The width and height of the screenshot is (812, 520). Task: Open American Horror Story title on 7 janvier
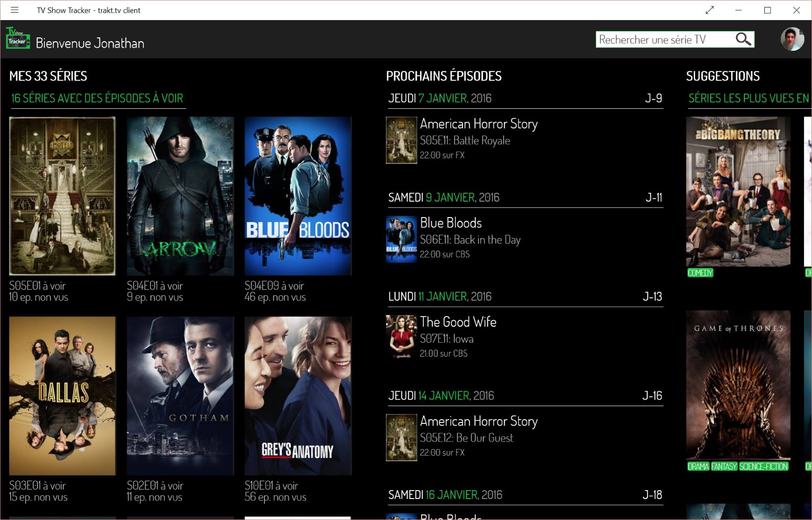479,124
